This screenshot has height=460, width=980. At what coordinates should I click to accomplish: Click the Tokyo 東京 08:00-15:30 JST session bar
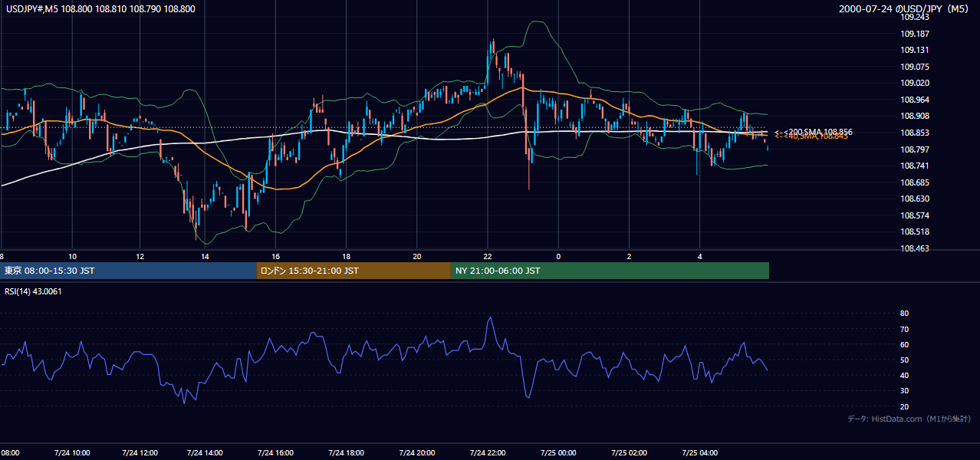point(128,271)
